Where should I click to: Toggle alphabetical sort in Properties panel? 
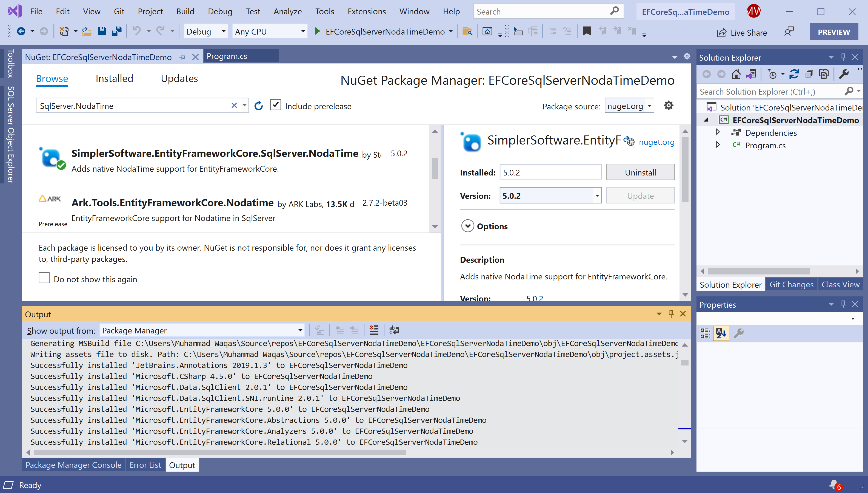coord(721,333)
